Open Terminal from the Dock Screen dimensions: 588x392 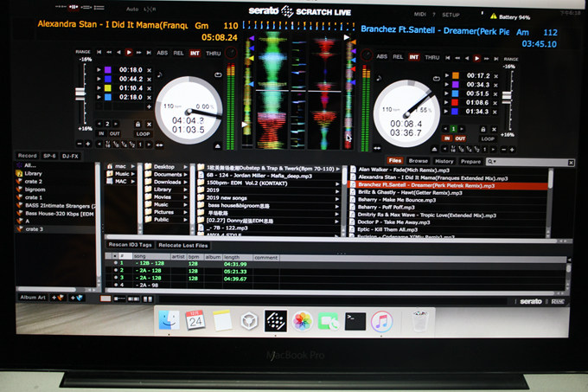(355, 322)
